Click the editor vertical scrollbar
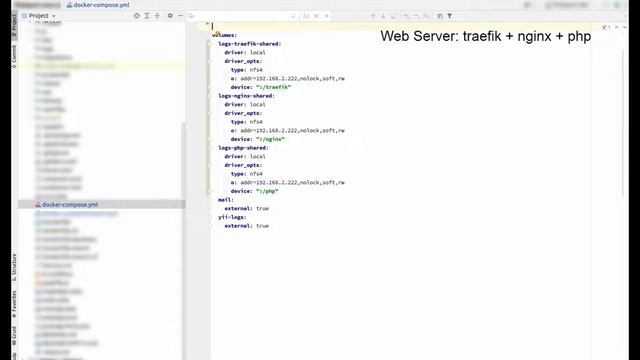 (624, 122)
